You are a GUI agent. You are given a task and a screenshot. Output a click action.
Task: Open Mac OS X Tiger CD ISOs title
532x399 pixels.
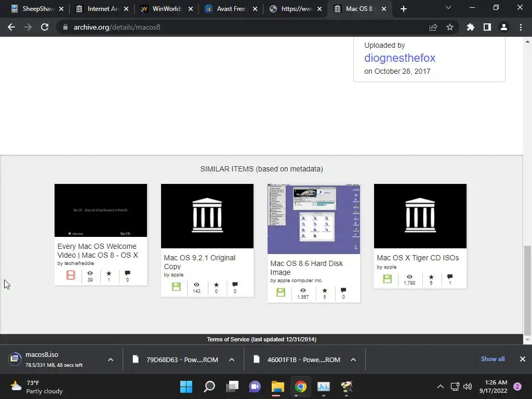[x=418, y=258]
